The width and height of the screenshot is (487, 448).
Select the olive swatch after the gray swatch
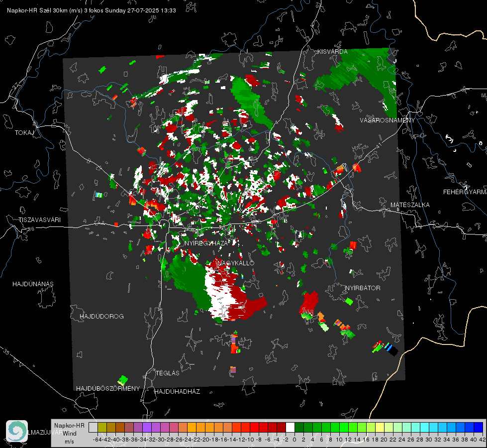pos(102,427)
